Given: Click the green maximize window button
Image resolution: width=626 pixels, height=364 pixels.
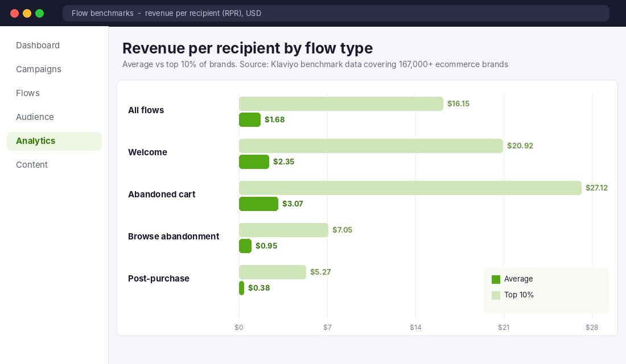Looking at the screenshot, I should pyautogui.click(x=39, y=13).
